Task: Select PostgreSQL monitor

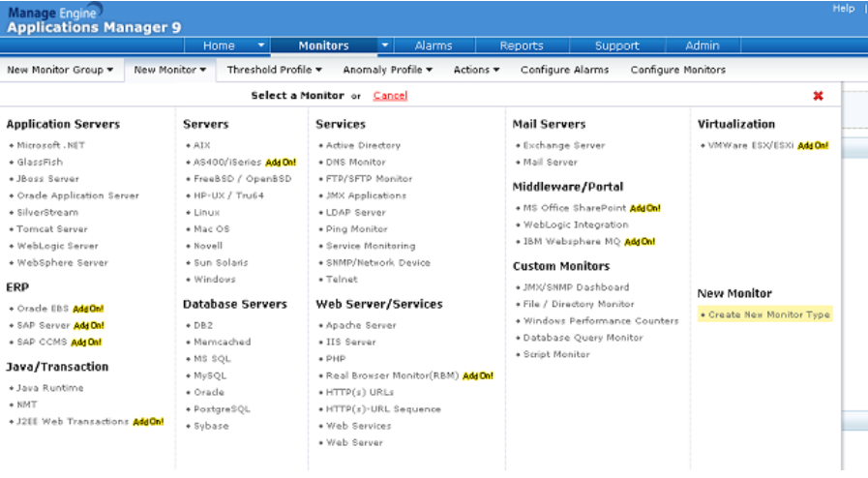Action: [x=222, y=409]
